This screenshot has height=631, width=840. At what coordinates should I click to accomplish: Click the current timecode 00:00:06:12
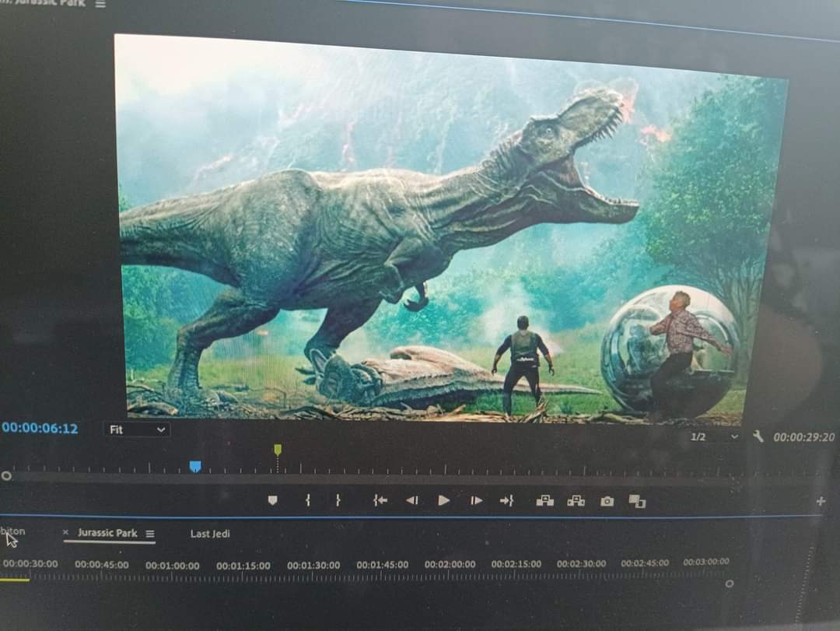(40, 429)
